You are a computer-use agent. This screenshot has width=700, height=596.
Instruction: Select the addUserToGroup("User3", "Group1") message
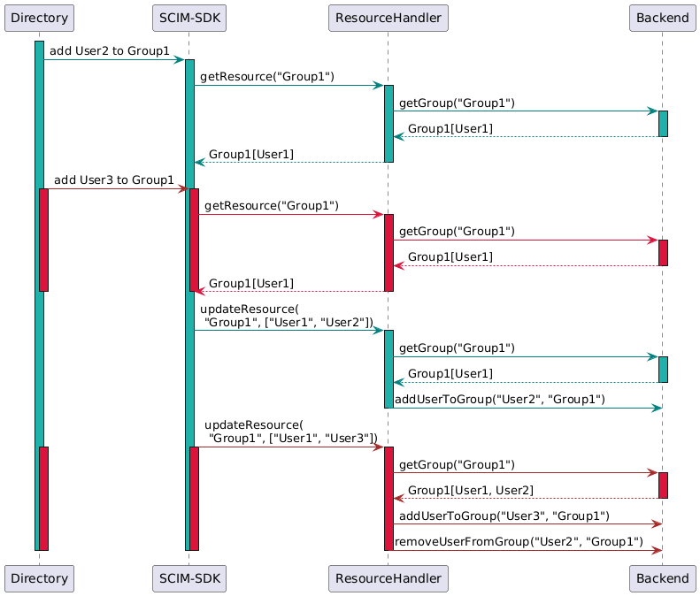click(x=504, y=516)
